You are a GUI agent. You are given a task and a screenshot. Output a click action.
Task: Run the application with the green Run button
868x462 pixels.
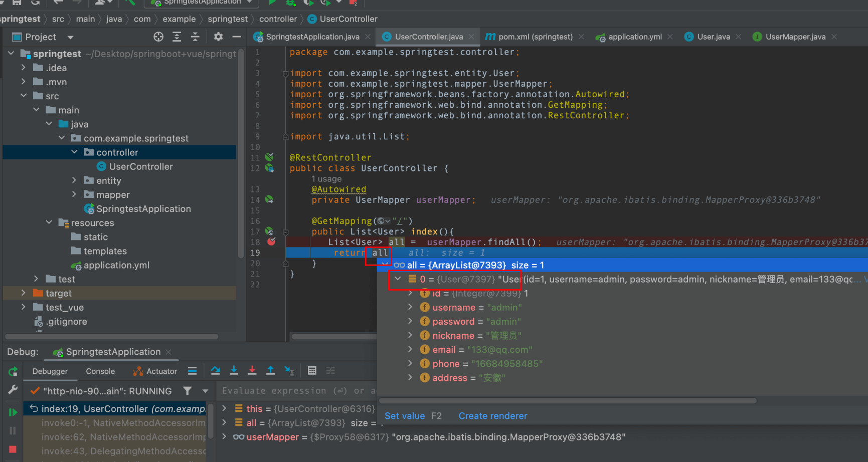coord(272,2)
